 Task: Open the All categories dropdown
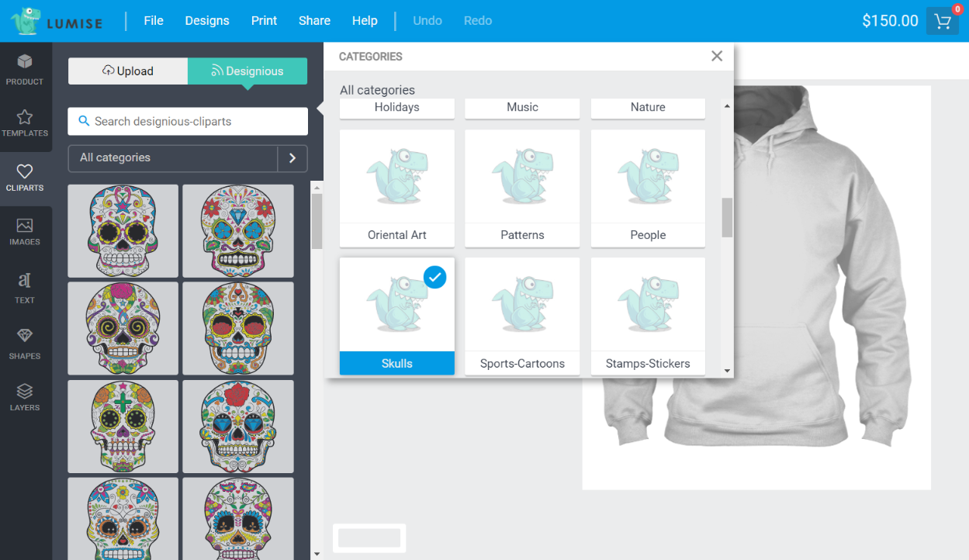point(172,157)
